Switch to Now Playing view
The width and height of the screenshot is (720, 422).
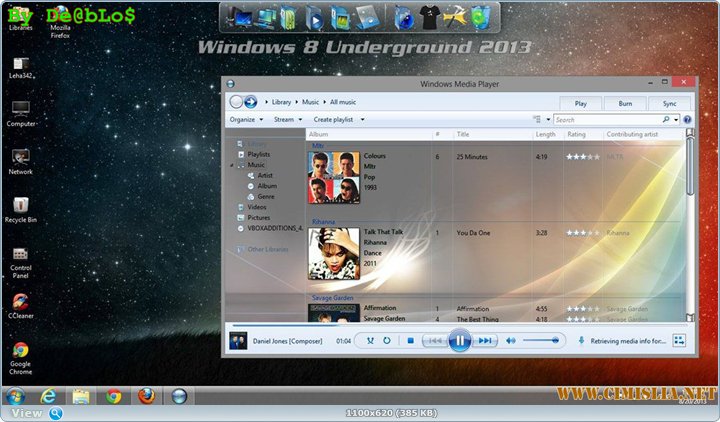(x=679, y=341)
